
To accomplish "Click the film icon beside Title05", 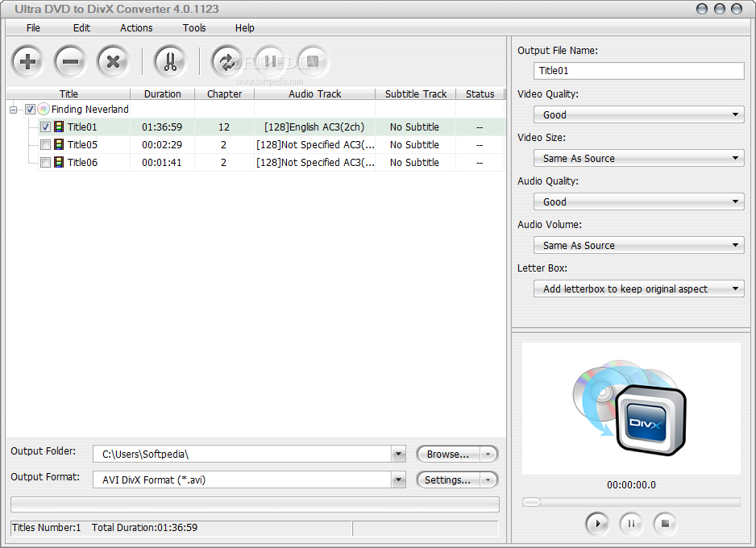I will pyautogui.click(x=59, y=144).
